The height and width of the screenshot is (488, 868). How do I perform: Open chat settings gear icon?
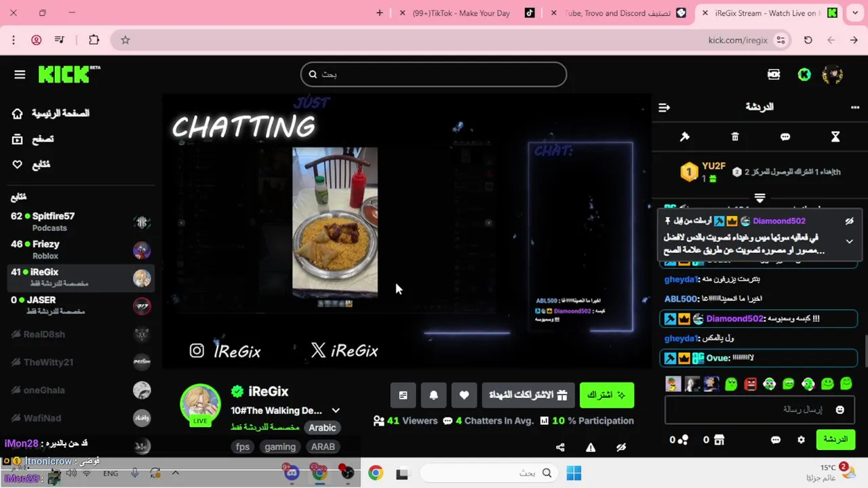pyautogui.click(x=801, y=440)
